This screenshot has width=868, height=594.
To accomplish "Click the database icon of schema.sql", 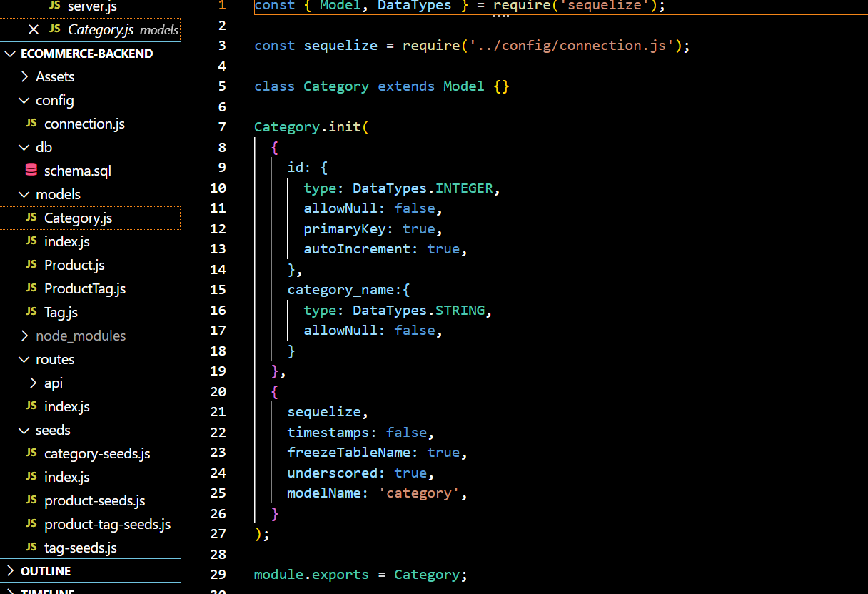I will coord(31,171).
